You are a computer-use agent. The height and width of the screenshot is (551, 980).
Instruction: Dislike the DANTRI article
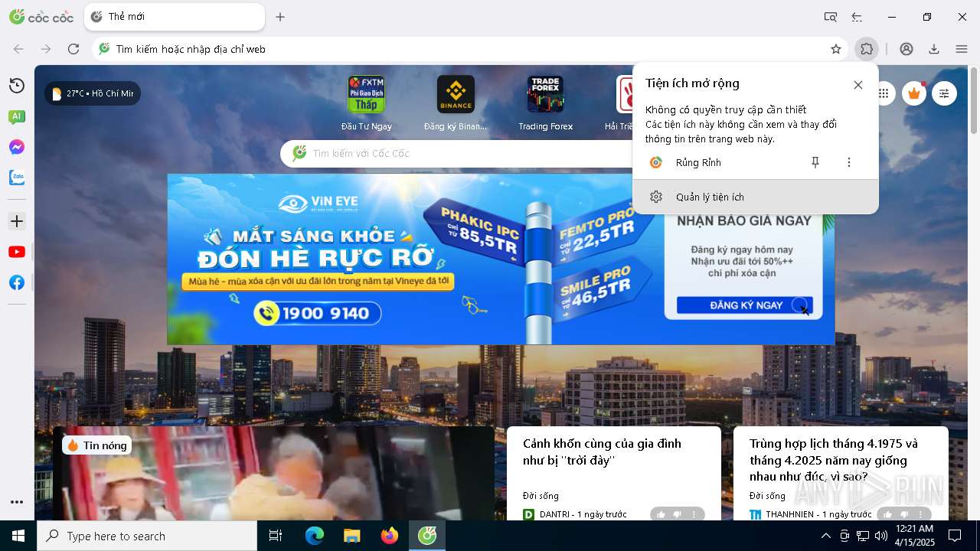[x=677, y=514]
